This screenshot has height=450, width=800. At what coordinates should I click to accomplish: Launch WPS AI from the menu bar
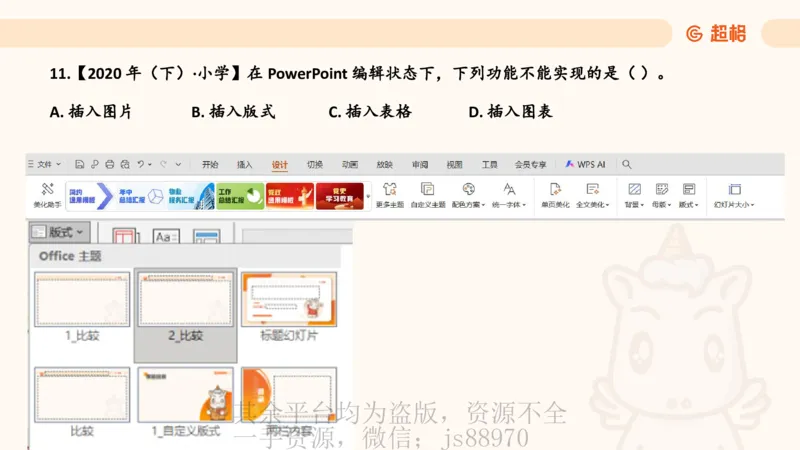coord(585,164)
